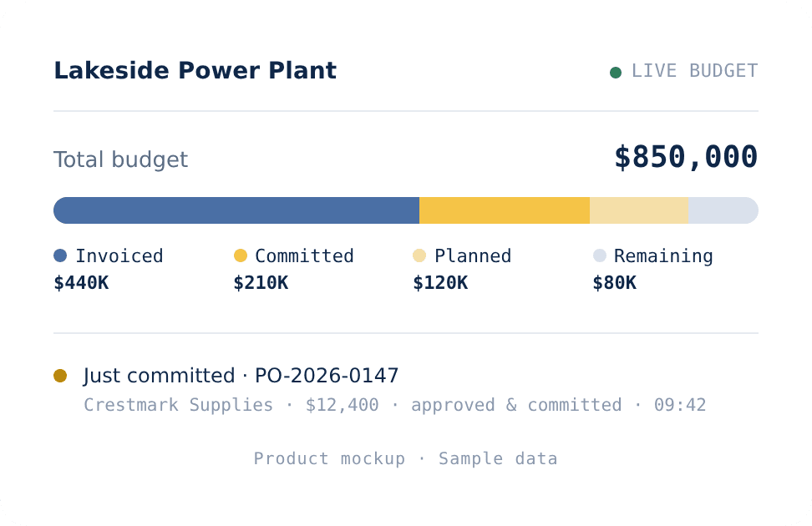The width and height of the screenshot is (812, 526).
Task: Click the Lakeside Power Plant title
Action: click(195, 70)
